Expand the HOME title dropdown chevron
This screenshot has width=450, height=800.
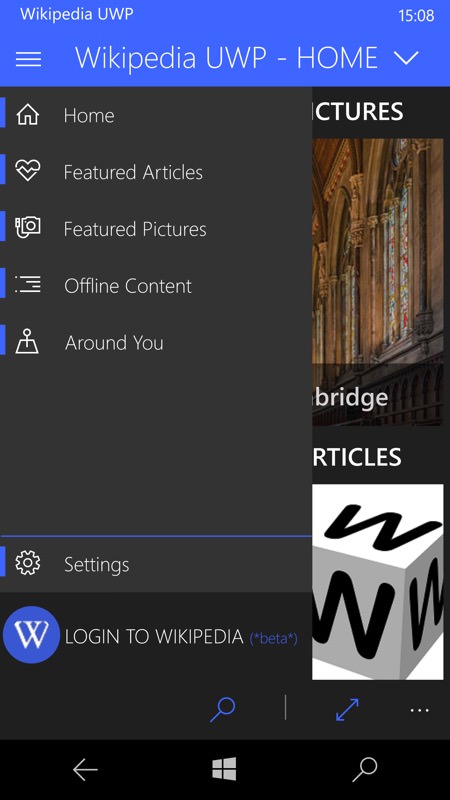pos(407,58)
